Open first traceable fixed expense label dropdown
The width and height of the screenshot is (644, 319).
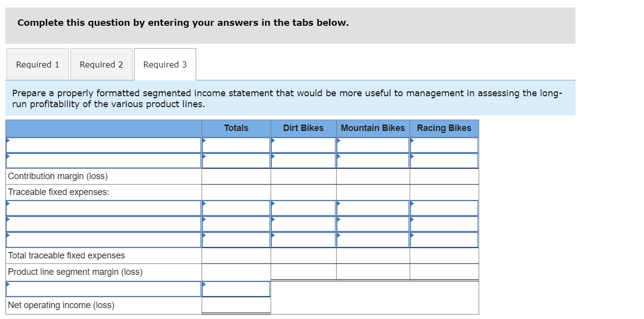click(x=103, y=208)
